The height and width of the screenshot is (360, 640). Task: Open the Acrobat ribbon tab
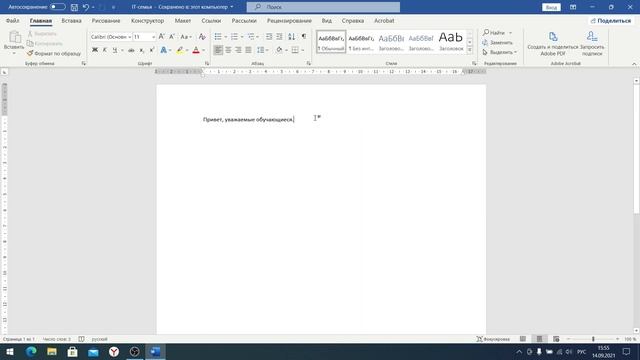coord(384,20)
